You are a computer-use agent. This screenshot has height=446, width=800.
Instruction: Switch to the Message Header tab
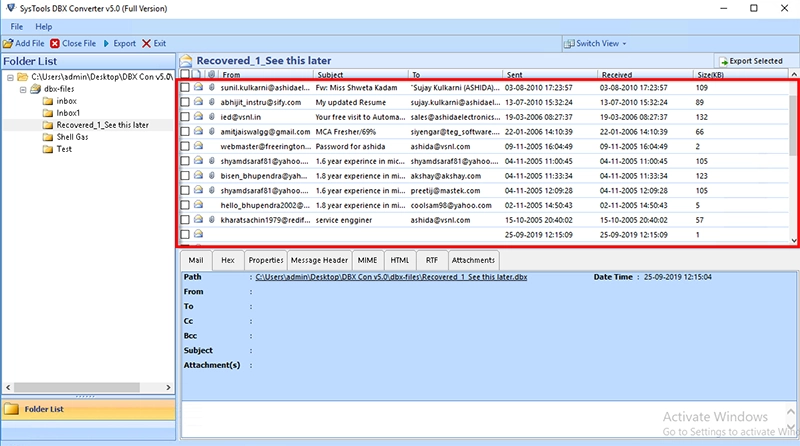coord(319,260)
